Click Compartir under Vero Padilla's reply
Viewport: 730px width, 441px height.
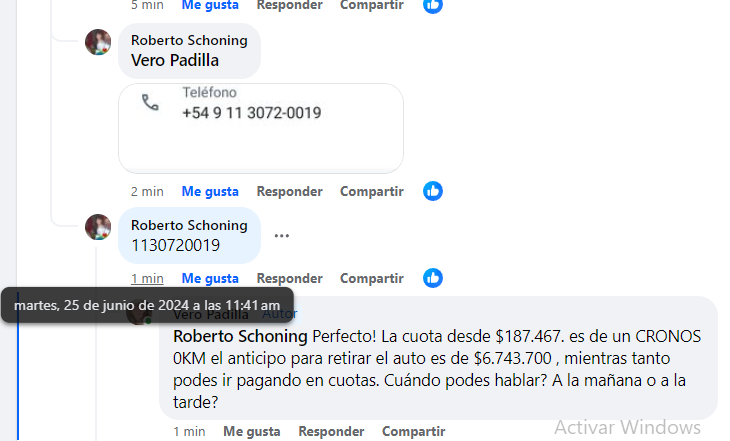[x=413, y=431]
